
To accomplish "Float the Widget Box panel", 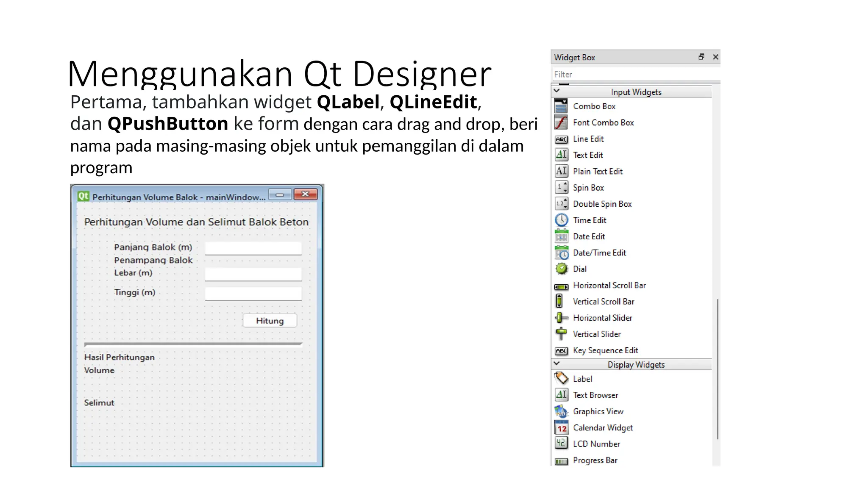I will coord(701,57).
